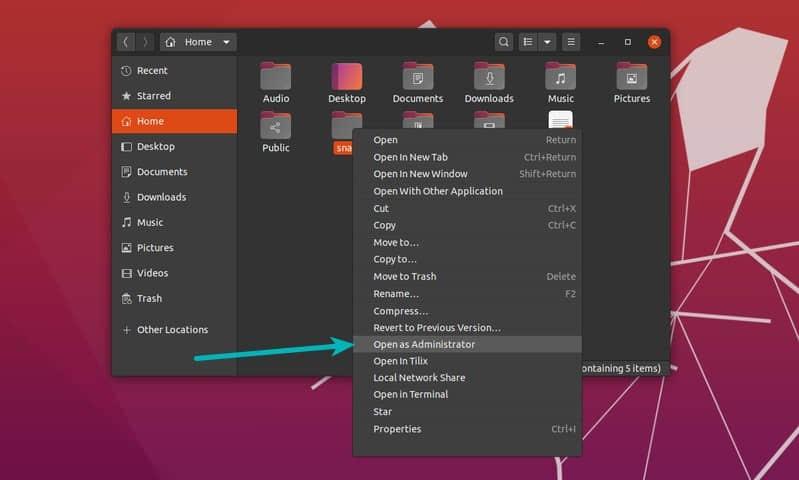Viewport: 799px width, 480px height.
Task: Open Other Locations in the sidebar
Action: [x=172, y=330]
